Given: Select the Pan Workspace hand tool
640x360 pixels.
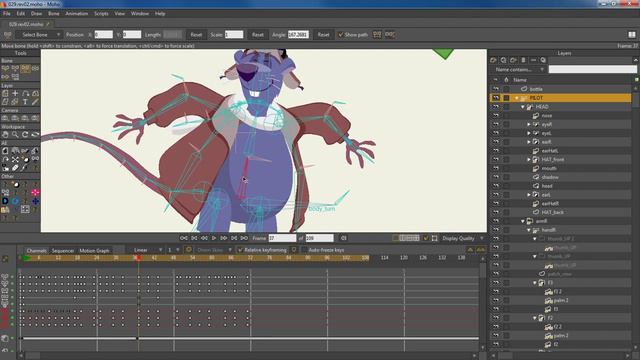Looking at the screenshot, I should click(5, 134).
